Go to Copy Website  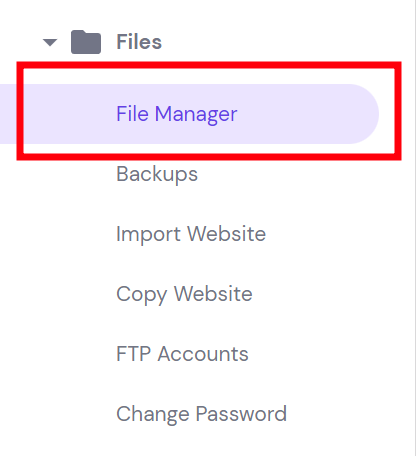pyautogui.click(x=184, y=294)
